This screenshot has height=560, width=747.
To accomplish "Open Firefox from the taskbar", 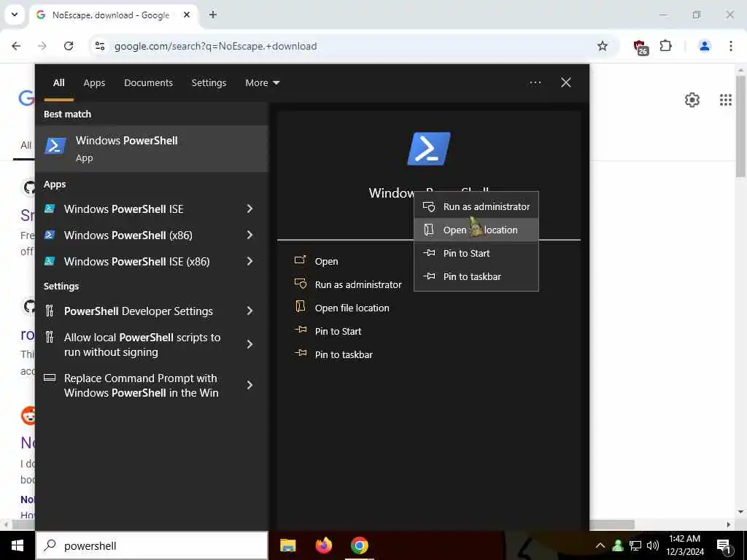I will point(323,545).
